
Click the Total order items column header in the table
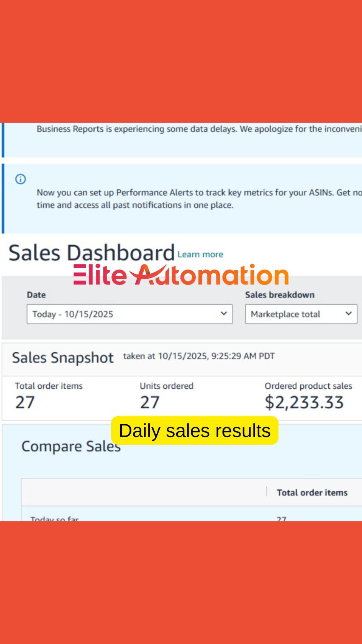coord(312,493)
